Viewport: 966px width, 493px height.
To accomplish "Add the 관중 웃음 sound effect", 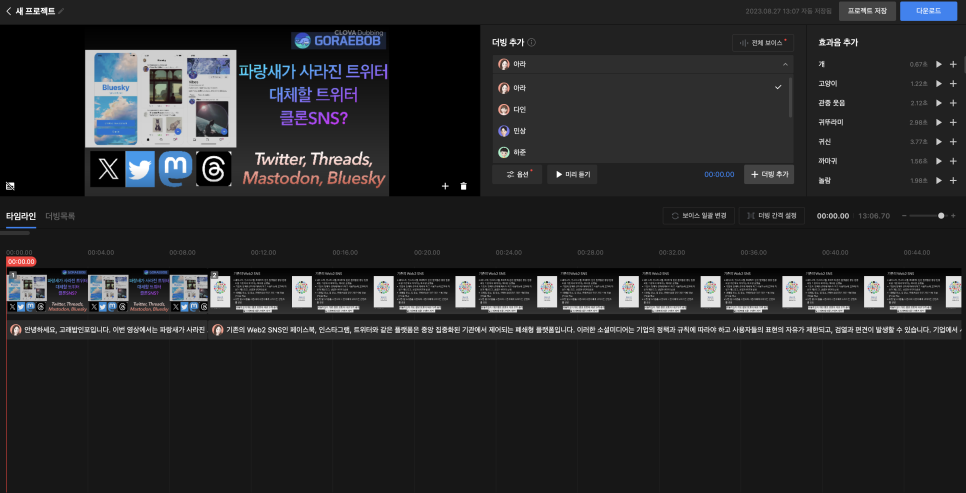I will [x=953, y=103].
